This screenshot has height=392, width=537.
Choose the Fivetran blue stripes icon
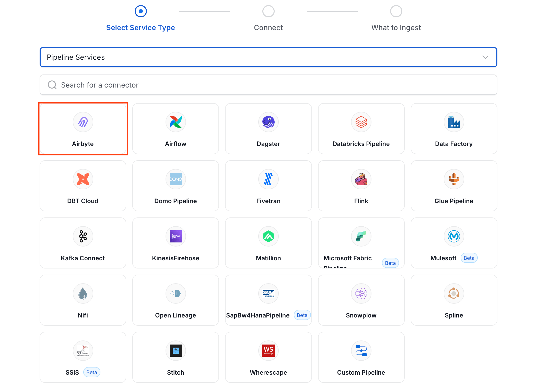pyautogui.click(x=268, y=179)
